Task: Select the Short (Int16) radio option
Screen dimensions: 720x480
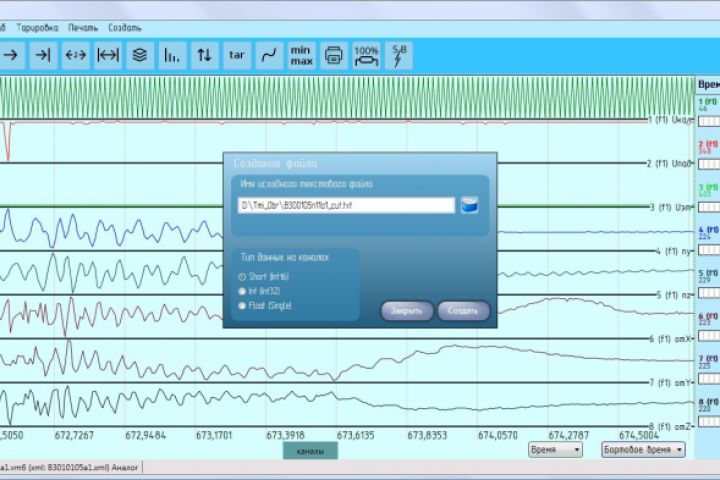Action: pyautogui.click(x=264, y=277)
